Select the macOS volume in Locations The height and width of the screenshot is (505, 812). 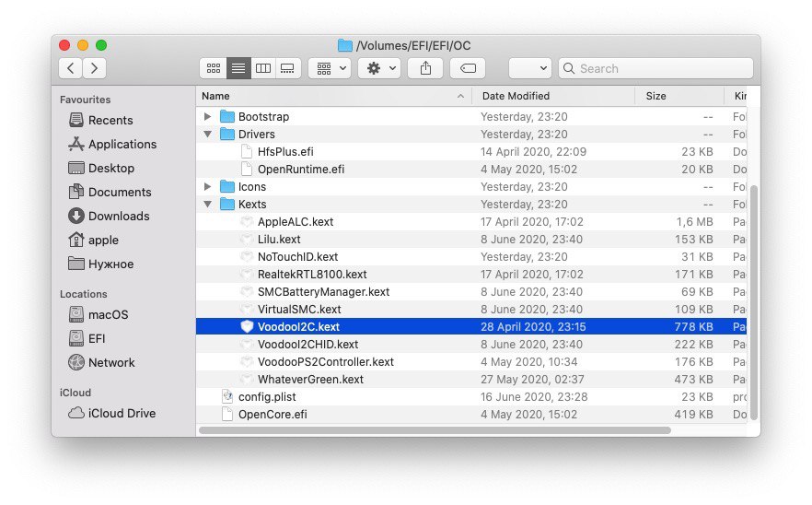pos(99,315)
